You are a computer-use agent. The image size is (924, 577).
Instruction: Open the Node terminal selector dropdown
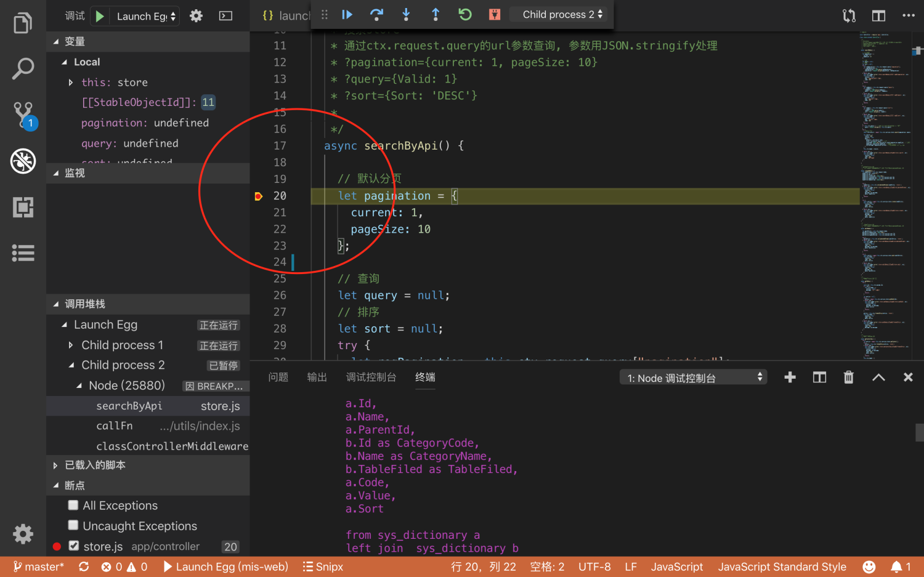click(694, 377)
